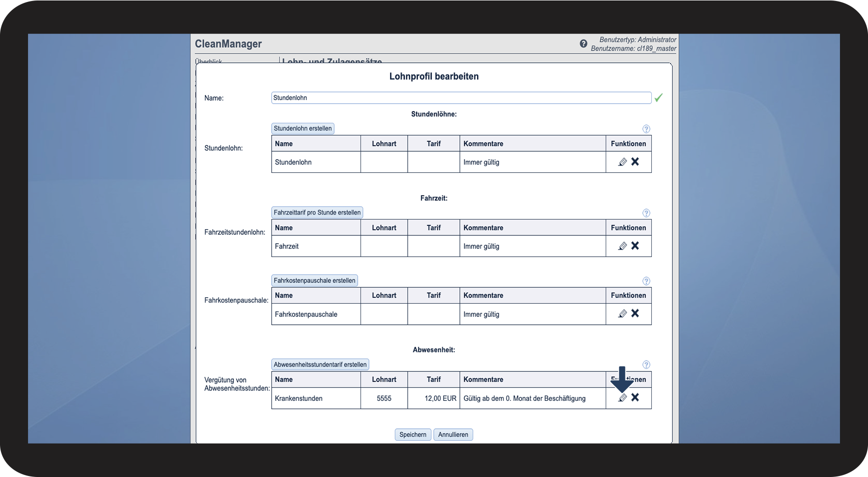This screenshot has width=868, height=477.
Task: Edit the Krankenstunden row with the pencil icon
Action: point(622,397)
